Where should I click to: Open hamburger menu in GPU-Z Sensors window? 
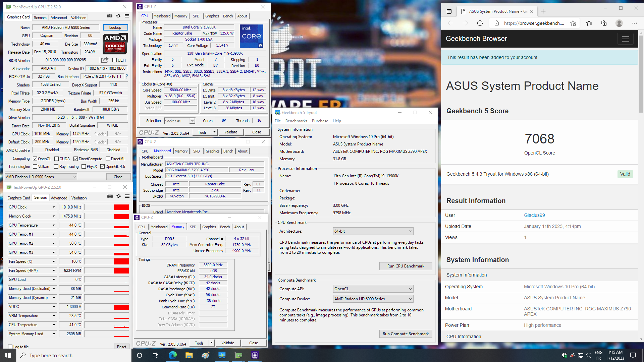127,196
